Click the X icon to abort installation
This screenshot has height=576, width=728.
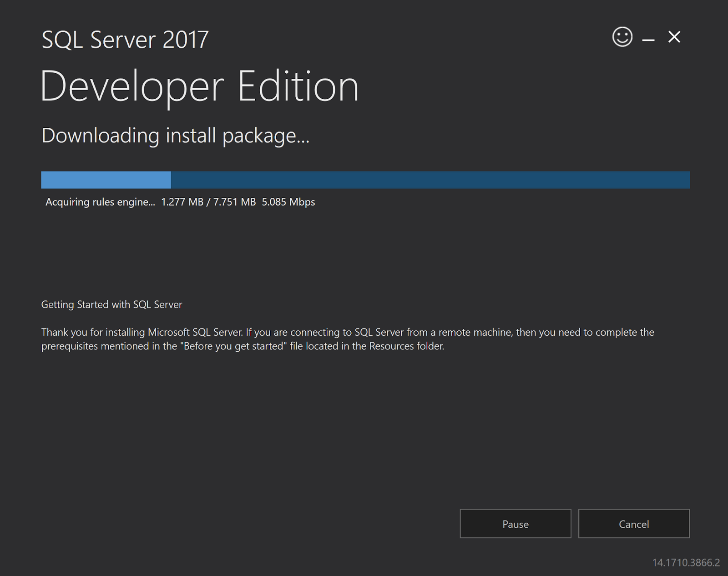(x=674, y=37)
